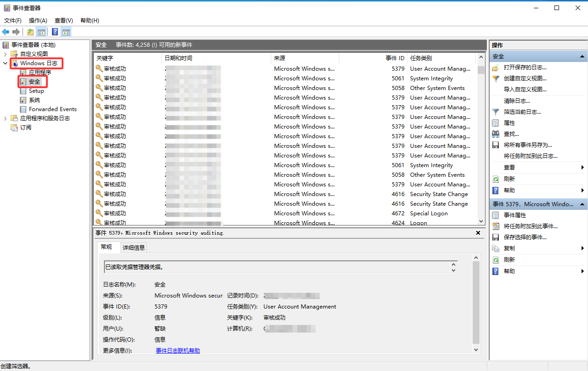The height and width of the screenshot is (371, 588).
Task: Switch to the 详细信息 tab
Action: (x=134, y=247)
